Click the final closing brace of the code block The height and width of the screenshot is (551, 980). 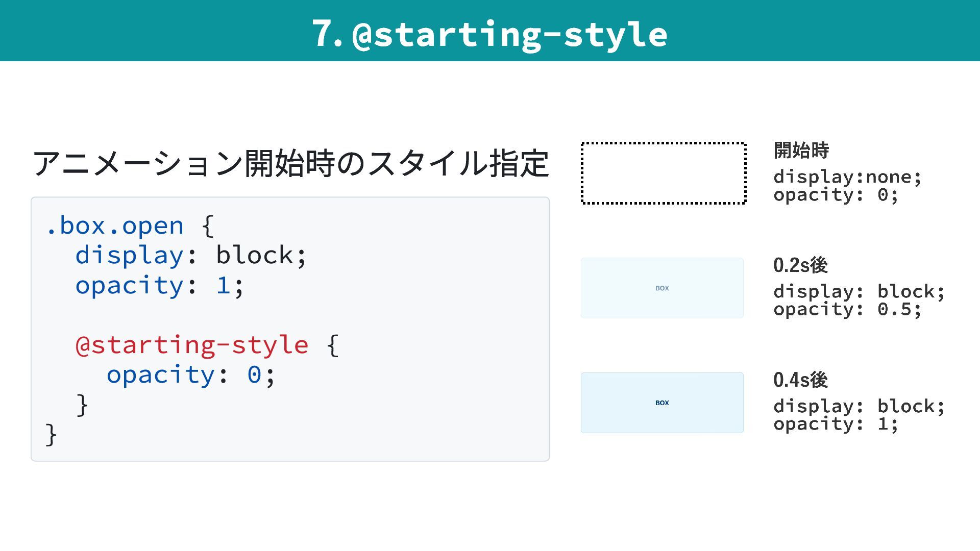51,435
